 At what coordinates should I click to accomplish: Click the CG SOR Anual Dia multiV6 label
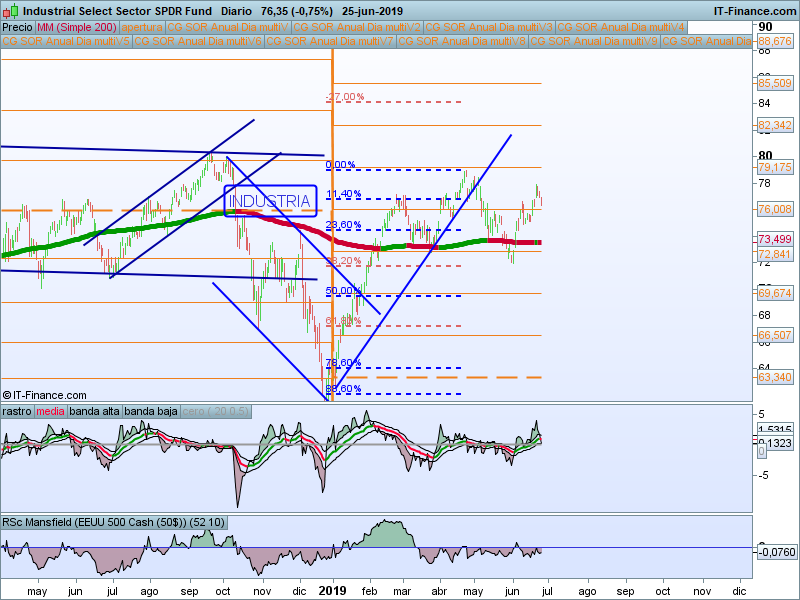[198, 41]
